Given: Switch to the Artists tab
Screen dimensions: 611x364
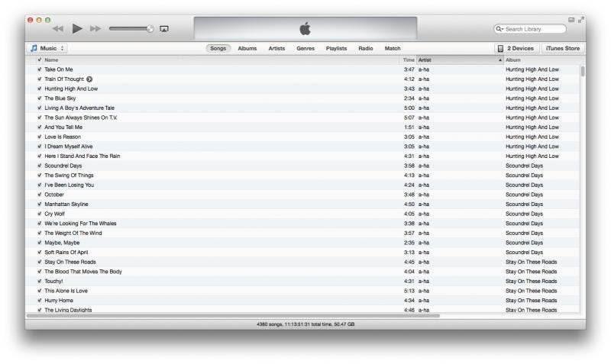Looking at the screenshot, I should pos(276,48).
